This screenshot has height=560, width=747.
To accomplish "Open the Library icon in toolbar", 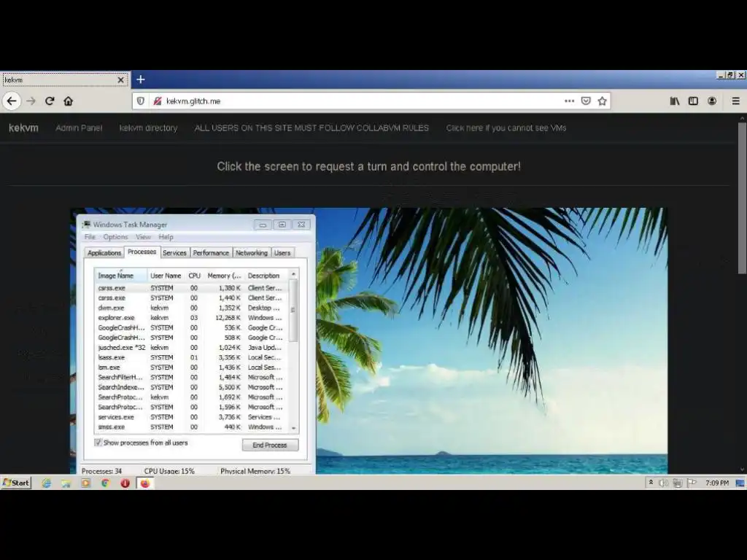I will tap(675, 101).
